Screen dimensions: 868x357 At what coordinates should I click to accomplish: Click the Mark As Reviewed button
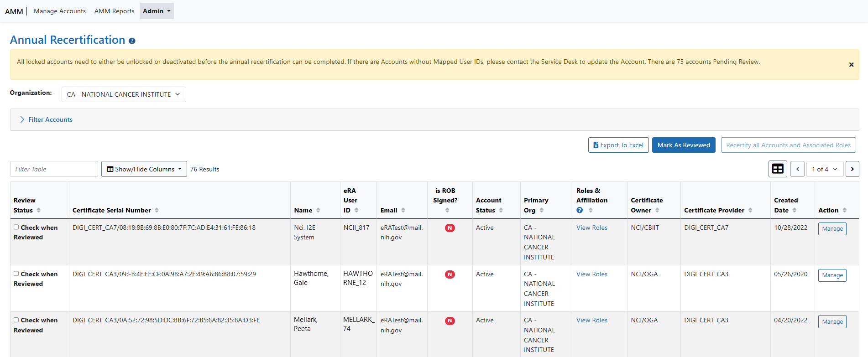683,145
